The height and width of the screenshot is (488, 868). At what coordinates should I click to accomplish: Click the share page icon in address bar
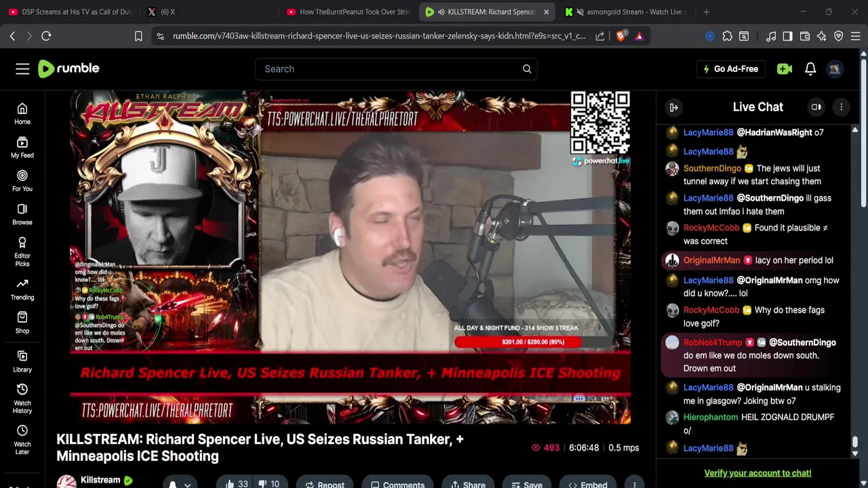pos(600,36)
